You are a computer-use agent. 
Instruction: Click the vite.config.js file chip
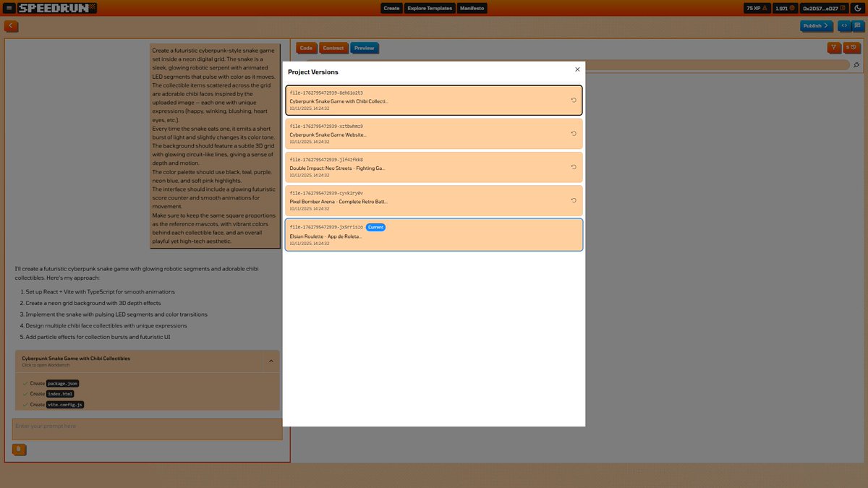click(x=65, y=405)
